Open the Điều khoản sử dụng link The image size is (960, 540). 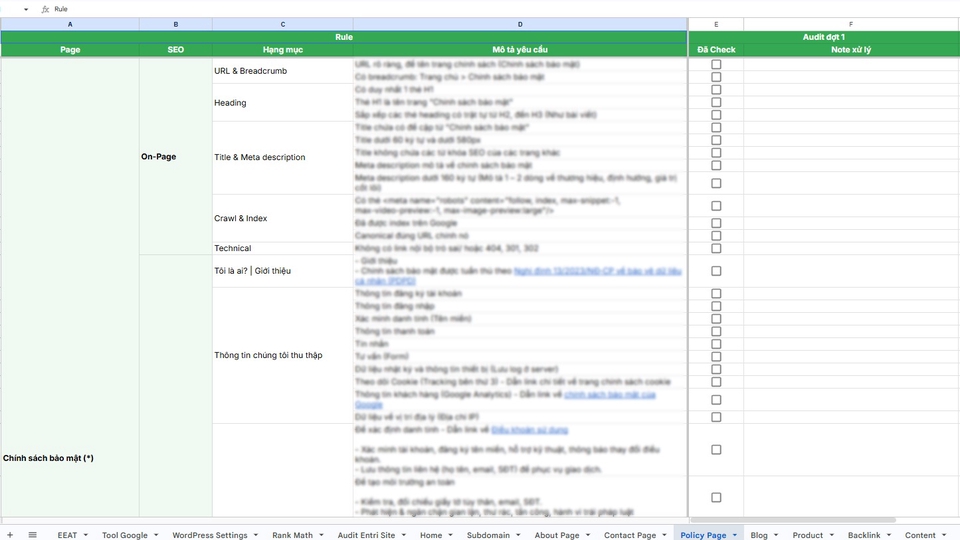[530, 430]
